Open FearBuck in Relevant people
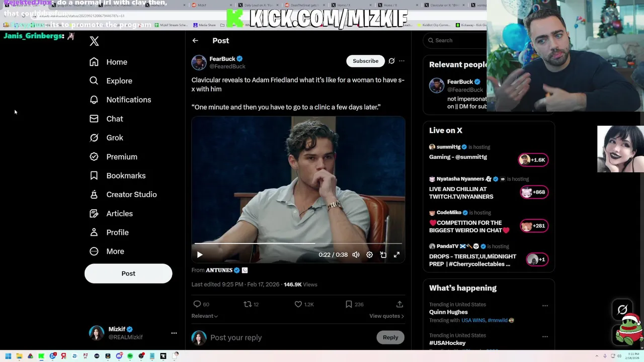This screenshot has width=644, height=362. (460, 82)
